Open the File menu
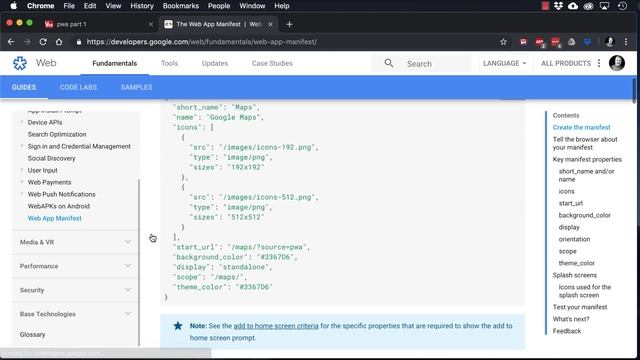This screenshot has height=360, width=640. (x=69, y=6)
